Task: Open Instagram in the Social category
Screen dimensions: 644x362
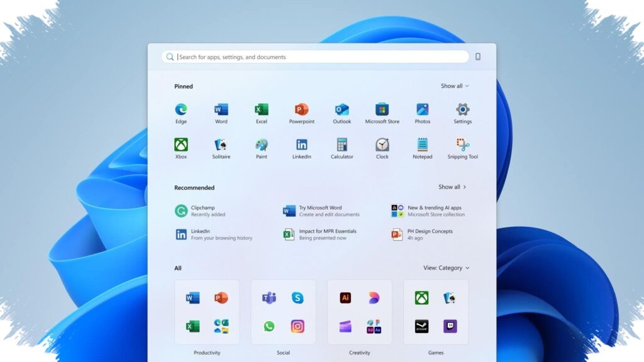Action: tap(297, 326)
